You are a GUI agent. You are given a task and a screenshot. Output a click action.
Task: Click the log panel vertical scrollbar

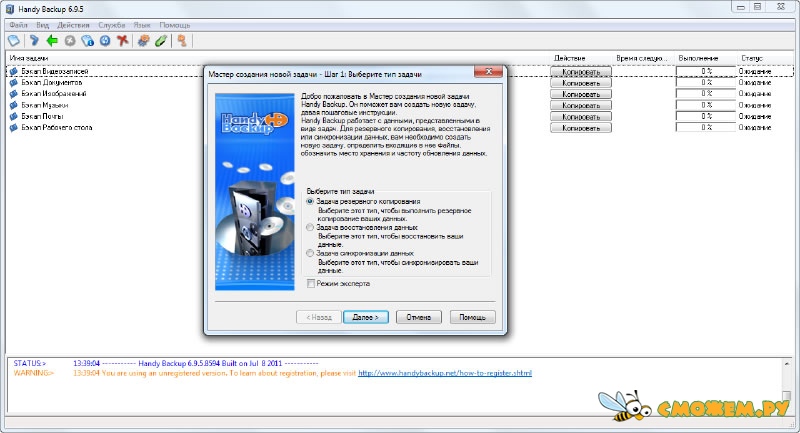(786, 385)
